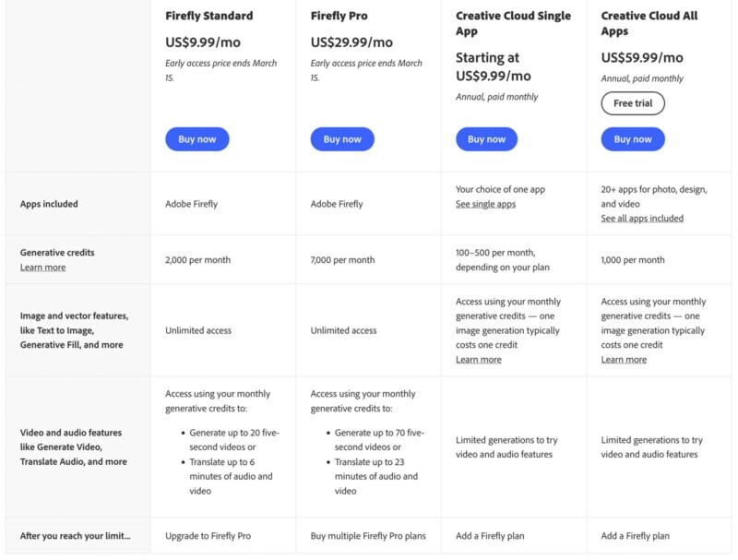Click Upgrade to Firefly Pro text
The image size is (738, 560).
[x=208, y=536]
